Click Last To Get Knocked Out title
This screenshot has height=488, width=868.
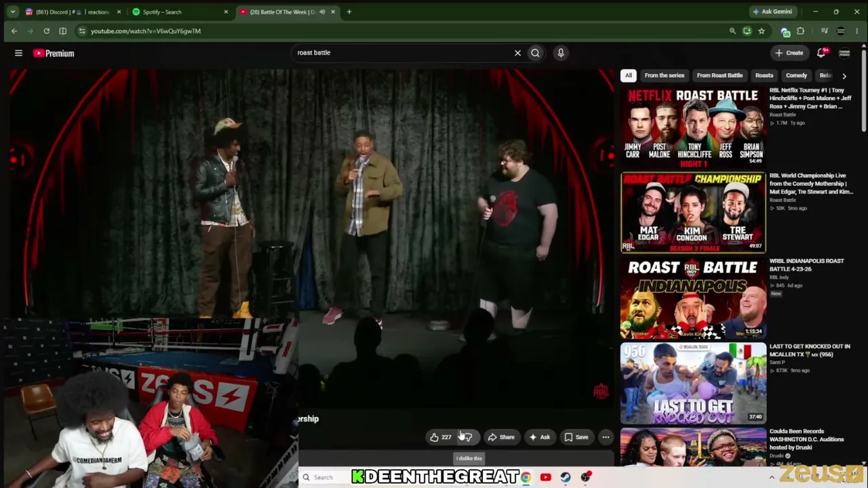point(809,350)
